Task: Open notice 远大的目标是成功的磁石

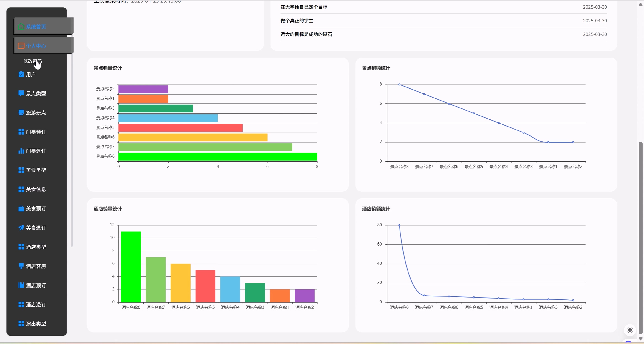Action: 306,34
